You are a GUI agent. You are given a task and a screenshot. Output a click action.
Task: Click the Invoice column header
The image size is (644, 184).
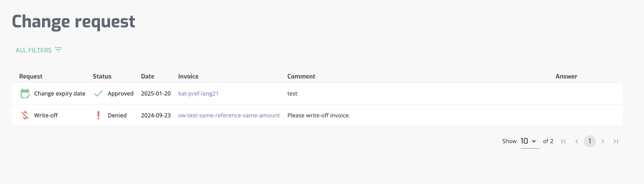point(188,76)
